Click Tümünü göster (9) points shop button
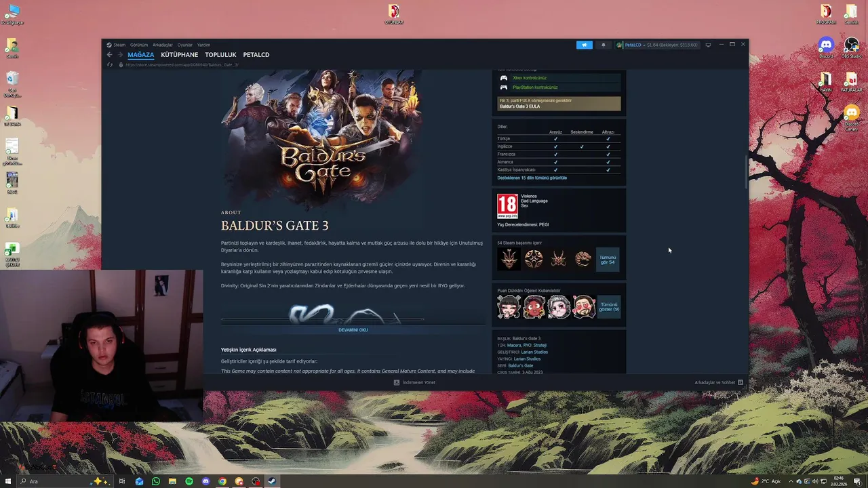The height and width of the screenshot is (488, 868). point(609,307)
